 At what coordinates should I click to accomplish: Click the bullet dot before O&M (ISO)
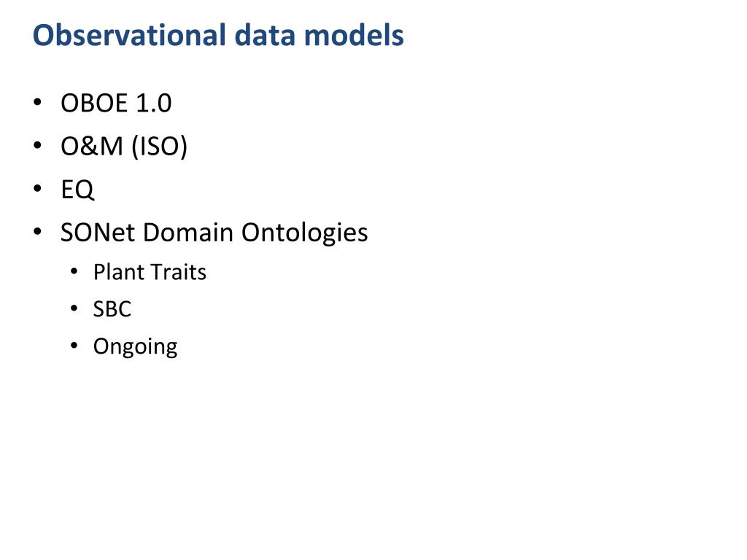38,145
